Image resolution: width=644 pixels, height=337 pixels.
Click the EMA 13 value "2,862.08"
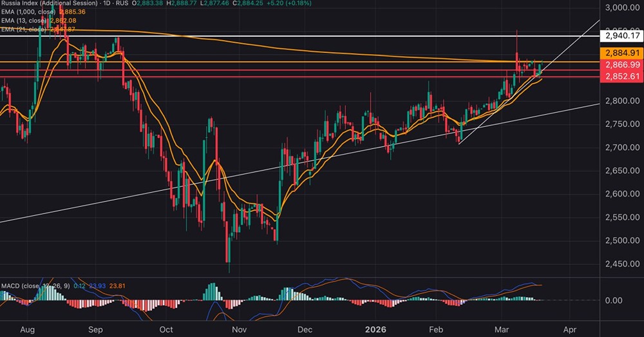tap(63, 21)
